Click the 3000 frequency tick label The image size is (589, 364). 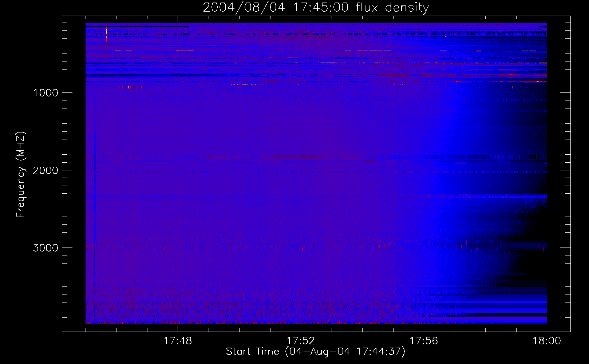46,248
